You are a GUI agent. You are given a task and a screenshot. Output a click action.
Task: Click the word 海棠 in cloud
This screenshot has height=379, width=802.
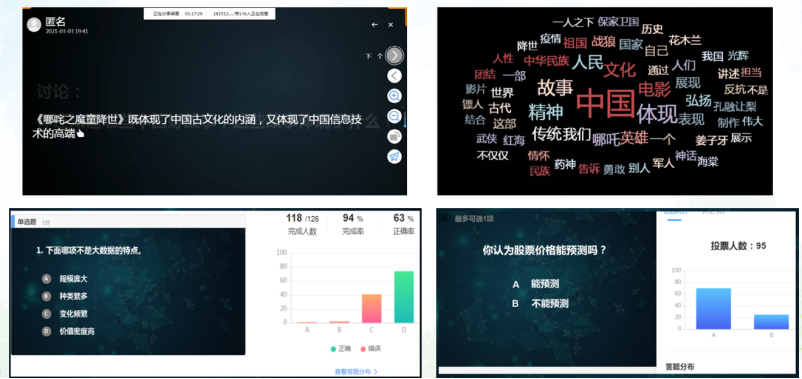tap(707, 162)
